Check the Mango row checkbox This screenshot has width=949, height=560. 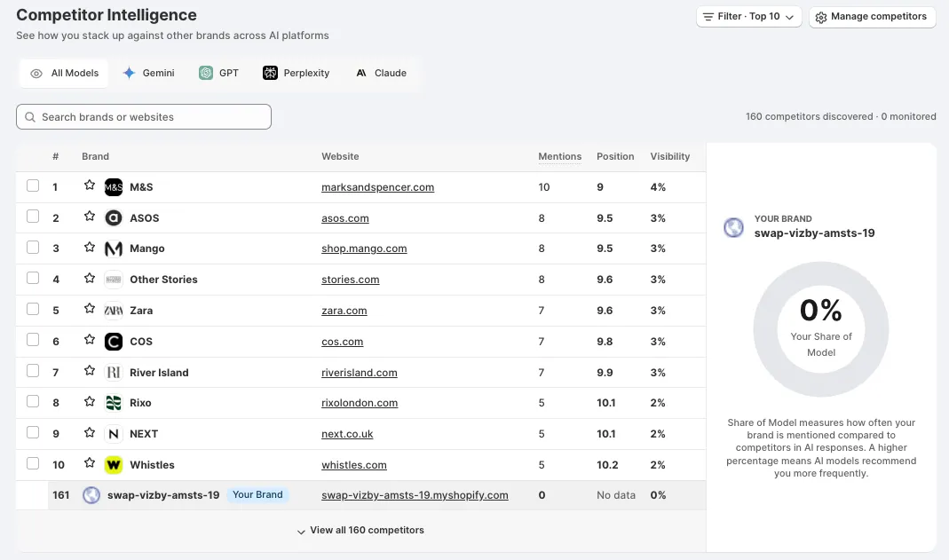[33, 248]
